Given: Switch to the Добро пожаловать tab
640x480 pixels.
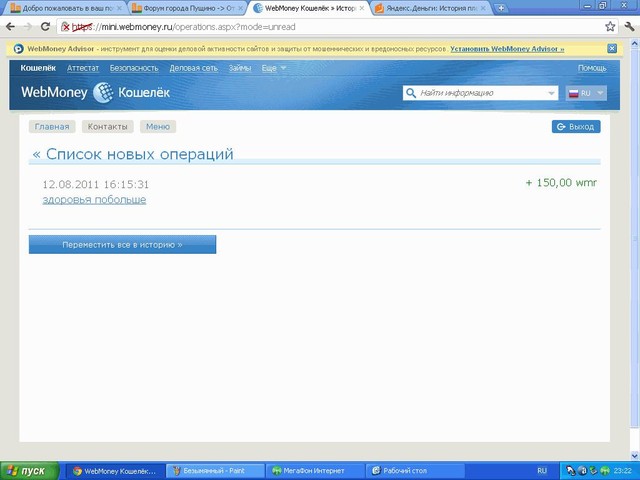Looking at the screenshot, I should tap(62, 8).
